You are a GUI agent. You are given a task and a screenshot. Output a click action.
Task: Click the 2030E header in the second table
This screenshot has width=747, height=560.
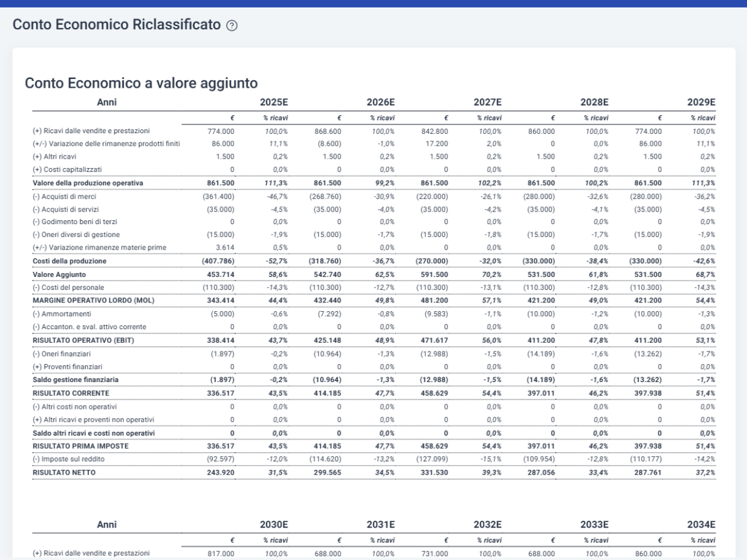tap(274, 525)
